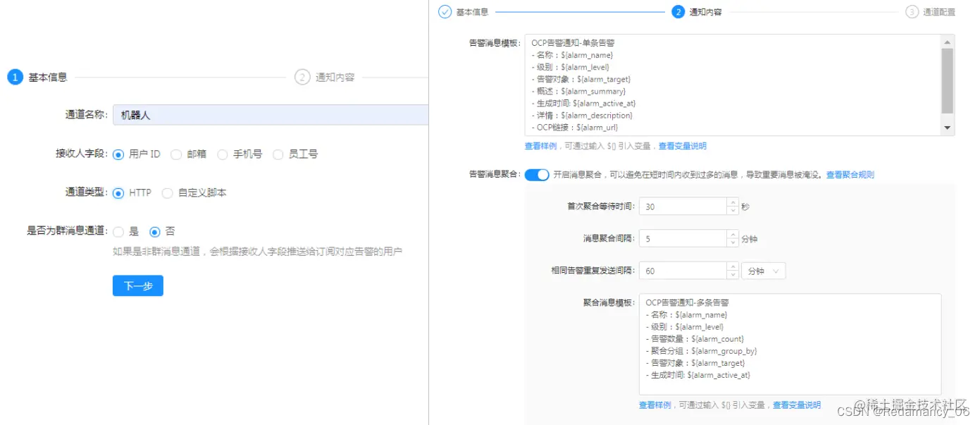This screenshot has width=980, height=425.
Task: Click the completed checkmark icon on 基本信息
Action: click(445, 11)
